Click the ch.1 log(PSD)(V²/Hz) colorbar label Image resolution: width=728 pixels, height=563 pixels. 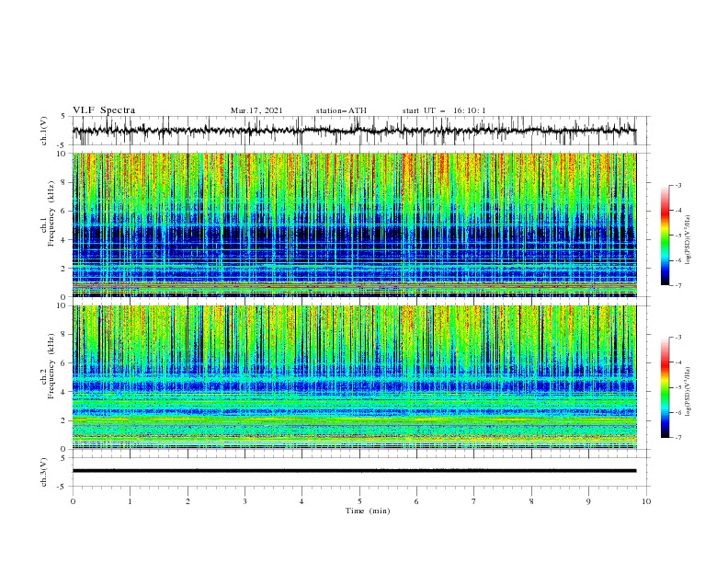click(688, 240)
